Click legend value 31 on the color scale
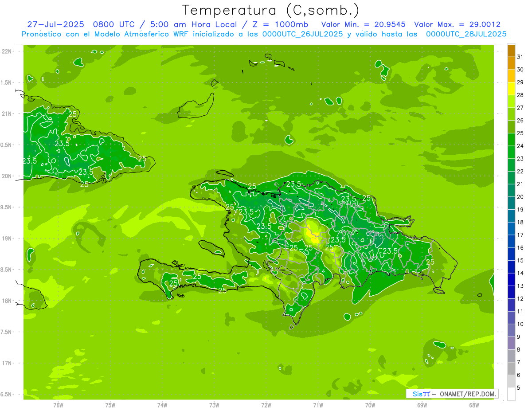532x411 pixels. 520,57
